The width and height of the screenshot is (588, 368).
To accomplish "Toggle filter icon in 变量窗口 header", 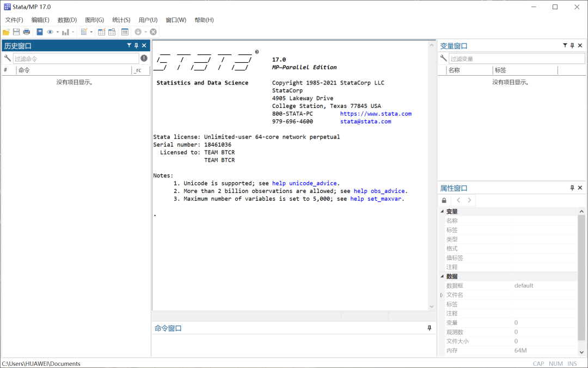I will pos(565,45).
